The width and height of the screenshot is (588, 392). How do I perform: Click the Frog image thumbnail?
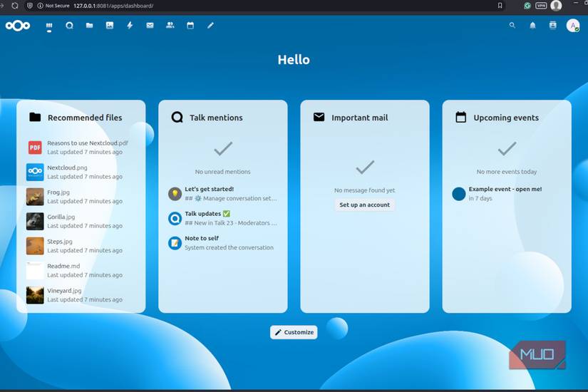(x=35, y=197)
